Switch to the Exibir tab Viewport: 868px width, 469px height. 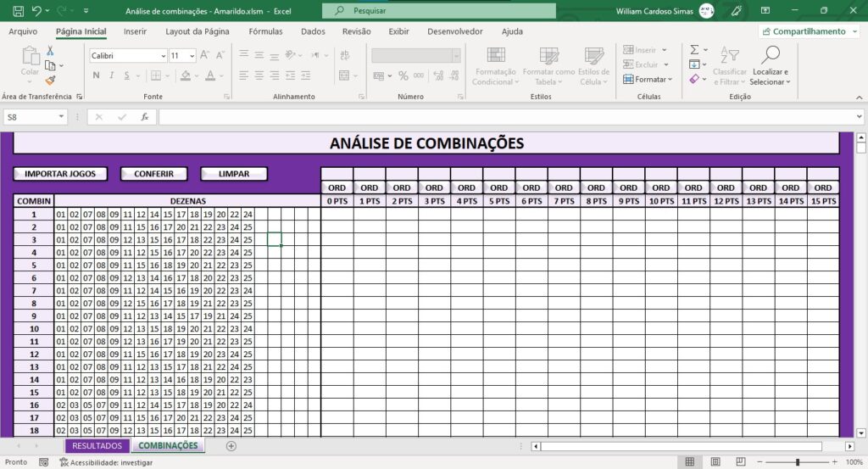coord(398,31)
